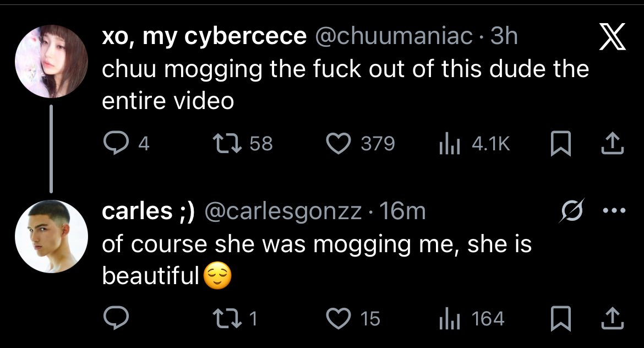Reply to carles's tweet
This screenshot has height=348, width=644.
coord(116,318)
